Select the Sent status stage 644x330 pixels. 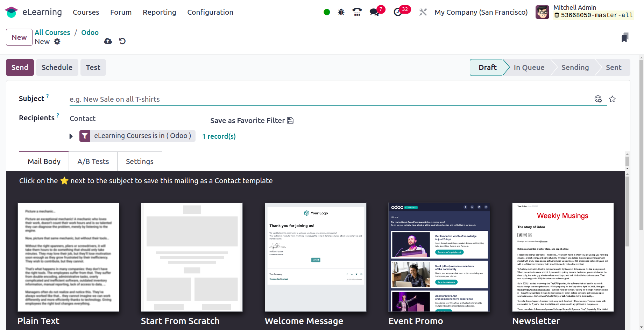coord(614,67)
